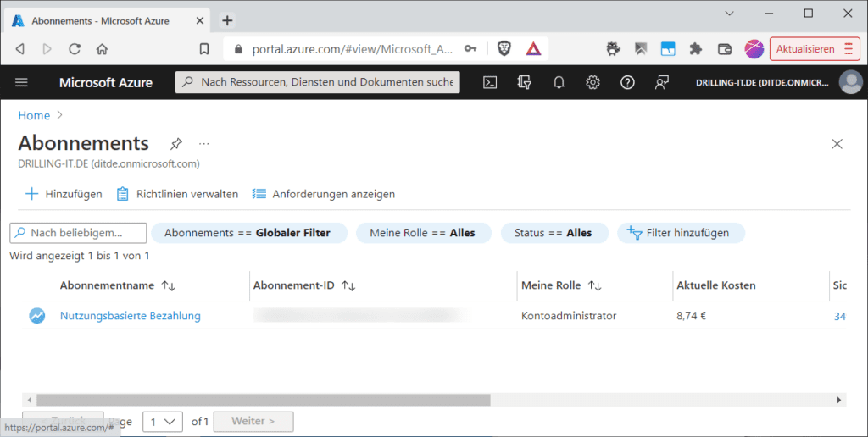
Task: Focus the Azure resource search box
Action: pos(317,82)
